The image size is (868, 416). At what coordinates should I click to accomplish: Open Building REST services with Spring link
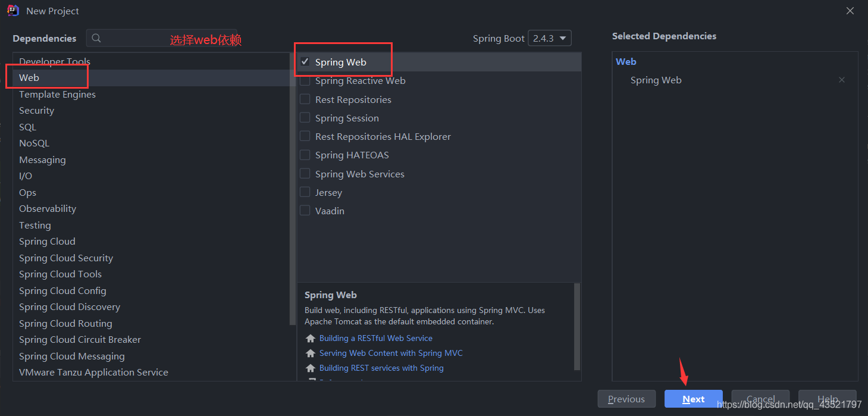pos(381,368)
